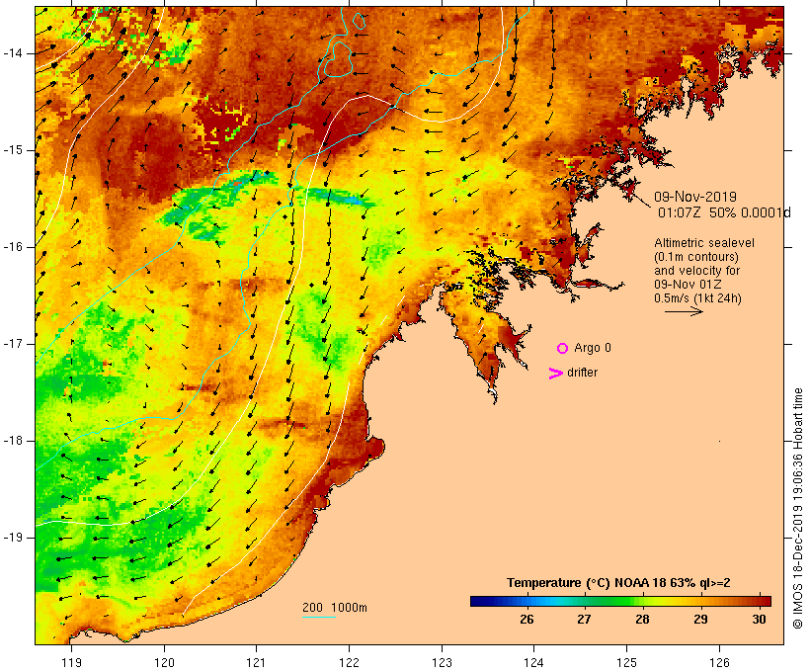Screen dimensions: 810x672
Task: Click the magenta Argo circle legend marker
Action: point(563,349)
